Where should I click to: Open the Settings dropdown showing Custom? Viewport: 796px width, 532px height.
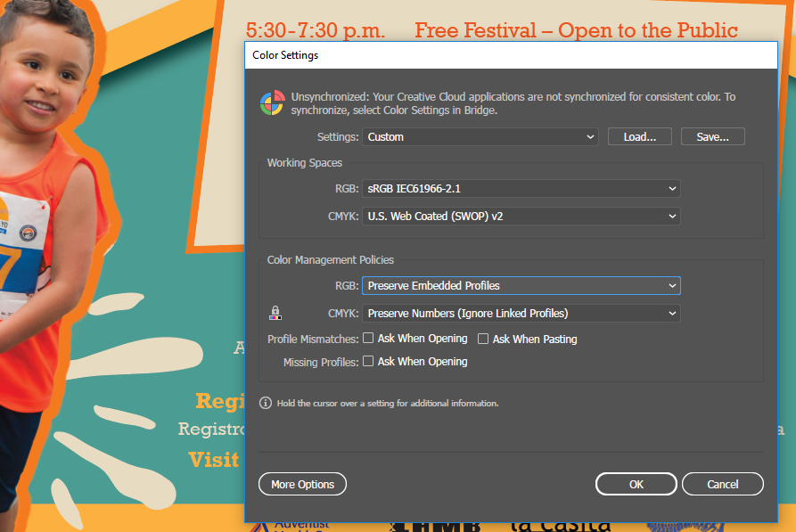coord(480,137)
